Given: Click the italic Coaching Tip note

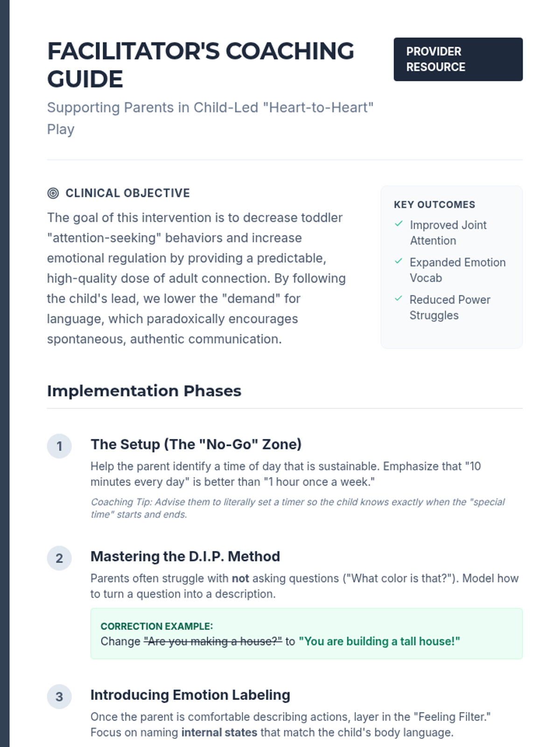Looking at the screenshot, I should [298, 508].
